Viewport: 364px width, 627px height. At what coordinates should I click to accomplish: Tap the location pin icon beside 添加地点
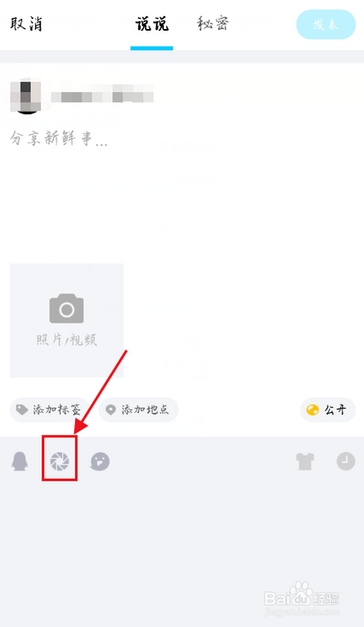[x=110, y=409]
